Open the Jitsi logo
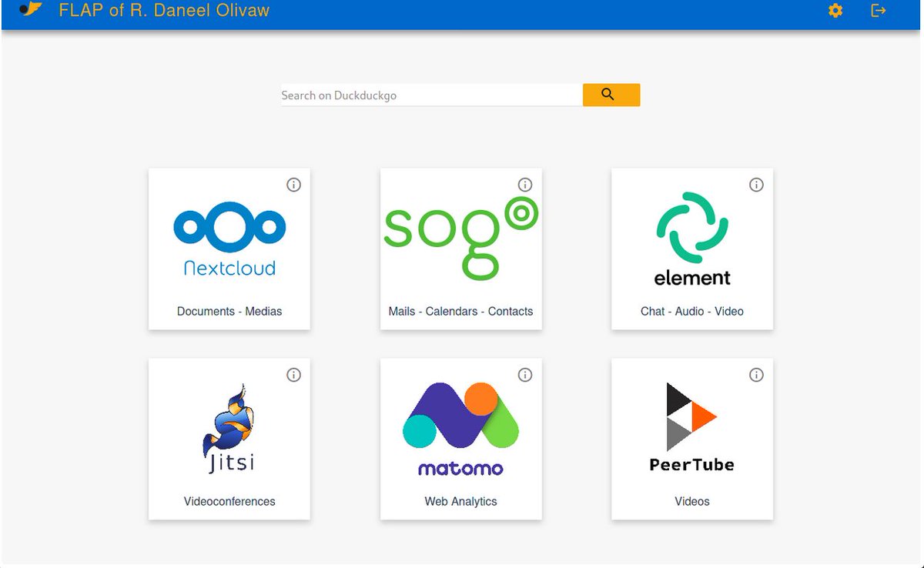Viewport: 924px width, 568px height. pos(229,429)
